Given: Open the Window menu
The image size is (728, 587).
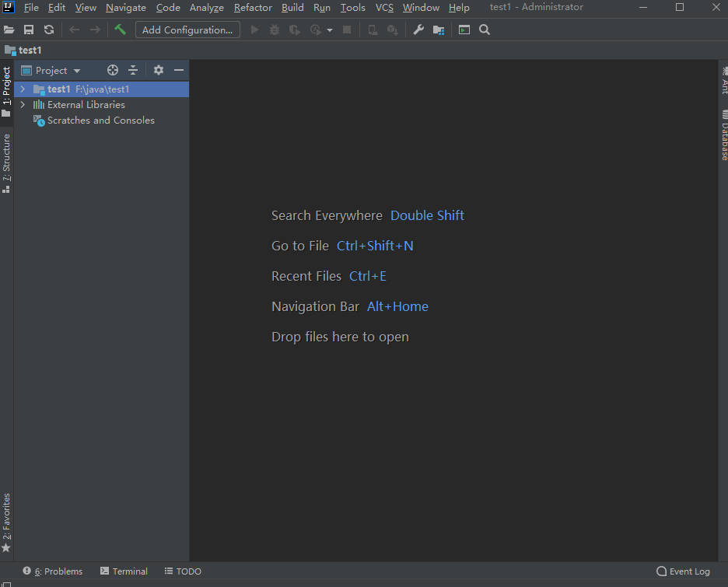Looking at the screenshot, I should point(421,8).
